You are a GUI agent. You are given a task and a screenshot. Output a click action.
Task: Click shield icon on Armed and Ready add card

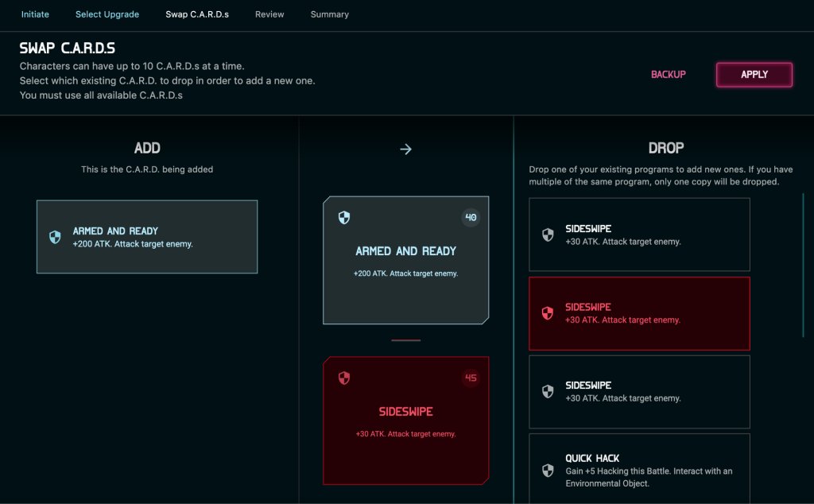(x=55, y=237)
